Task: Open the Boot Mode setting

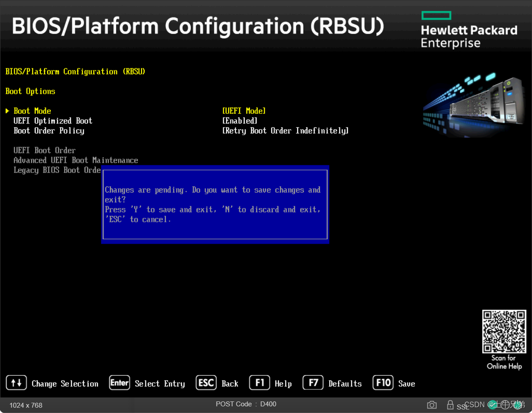Action: coord(32,111)
